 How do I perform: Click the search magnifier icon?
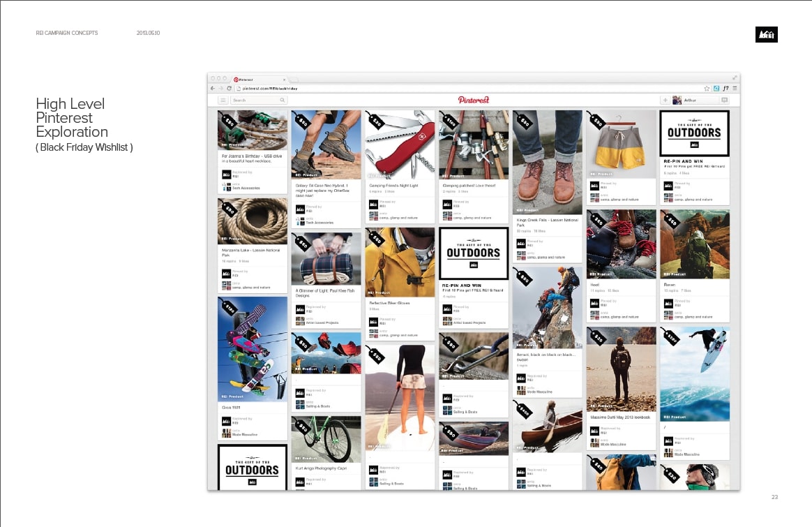(283, 101)
